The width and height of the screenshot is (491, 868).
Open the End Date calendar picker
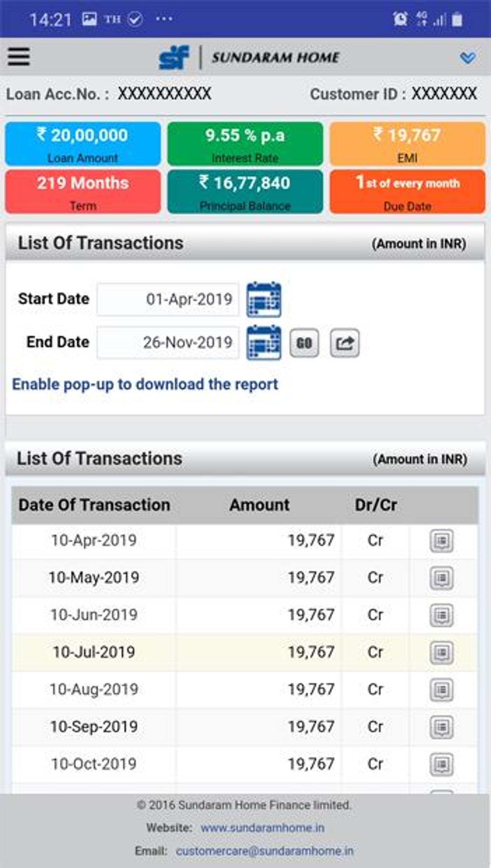coord(264,343)
